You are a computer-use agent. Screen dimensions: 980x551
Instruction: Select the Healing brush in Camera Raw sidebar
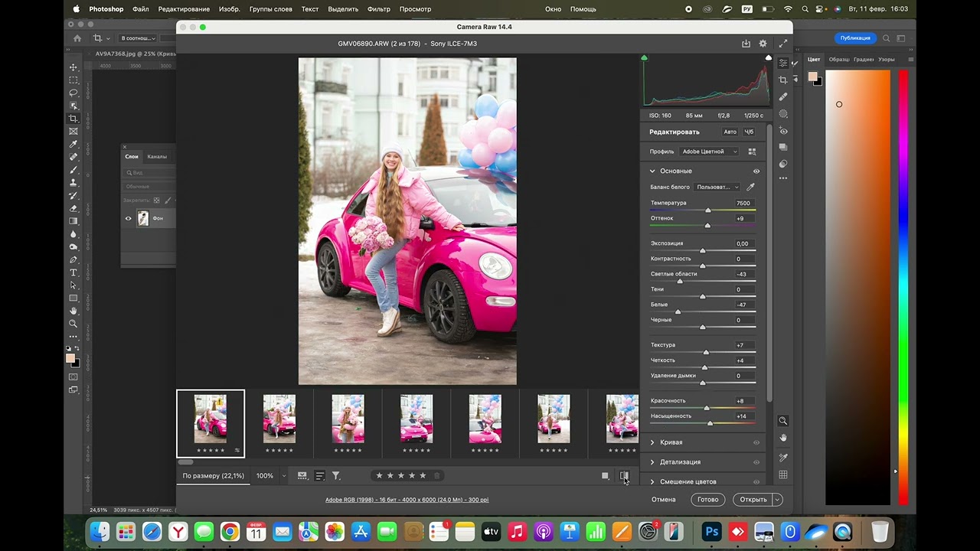[x=782, y=96]
